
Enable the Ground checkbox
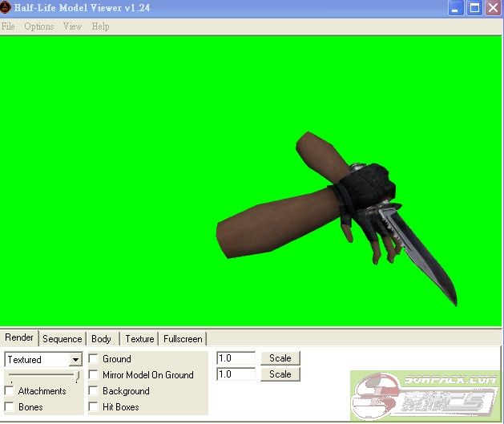pos(94,359)
